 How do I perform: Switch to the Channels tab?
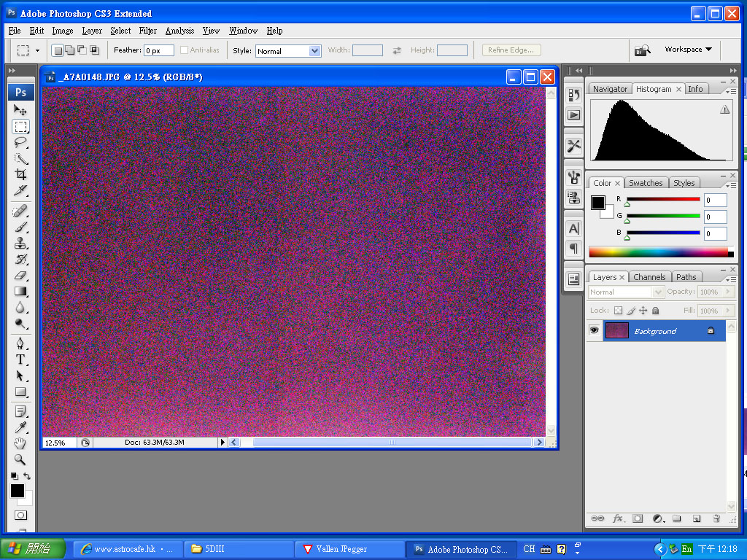point(649,277)
